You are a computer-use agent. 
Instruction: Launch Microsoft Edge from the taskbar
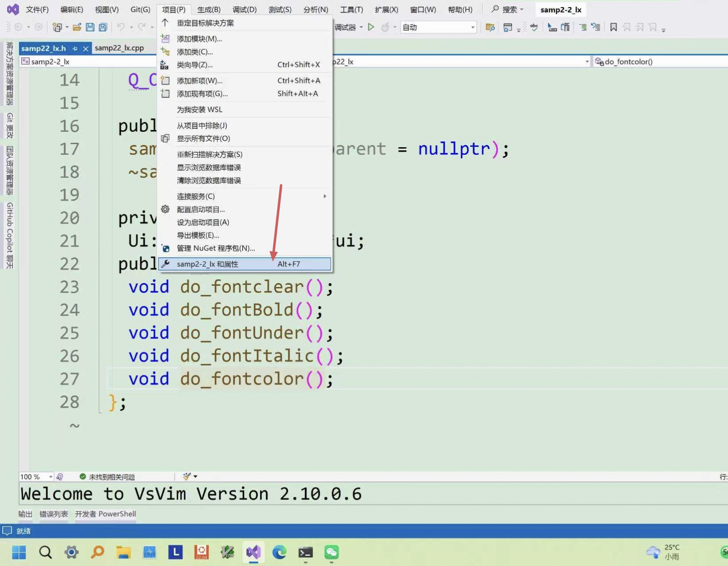coord(279,553)
